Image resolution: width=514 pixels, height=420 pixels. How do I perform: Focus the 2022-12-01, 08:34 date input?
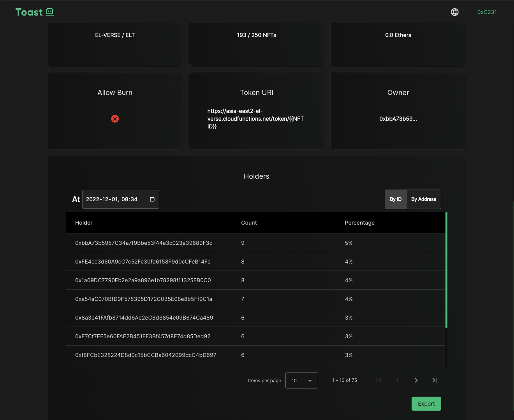[x=120, y=199]
